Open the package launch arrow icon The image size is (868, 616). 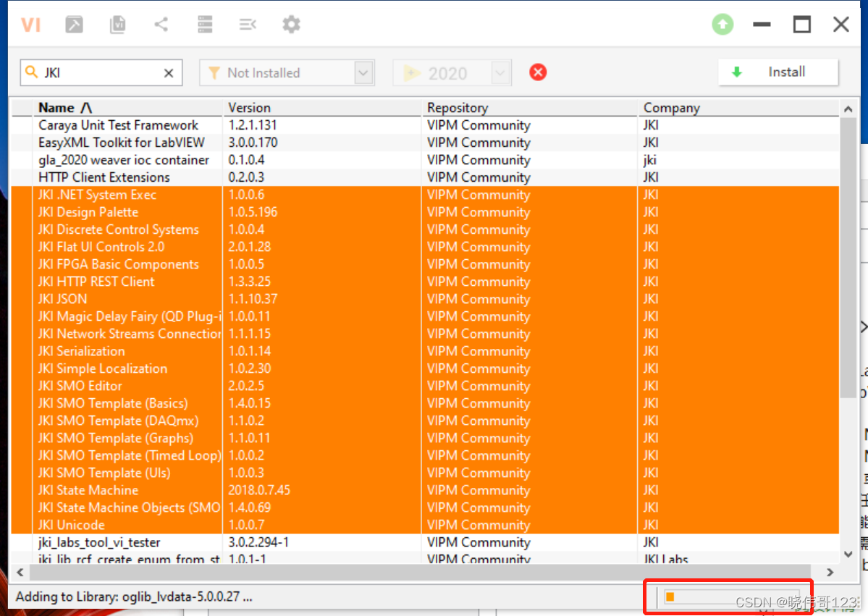74,25
